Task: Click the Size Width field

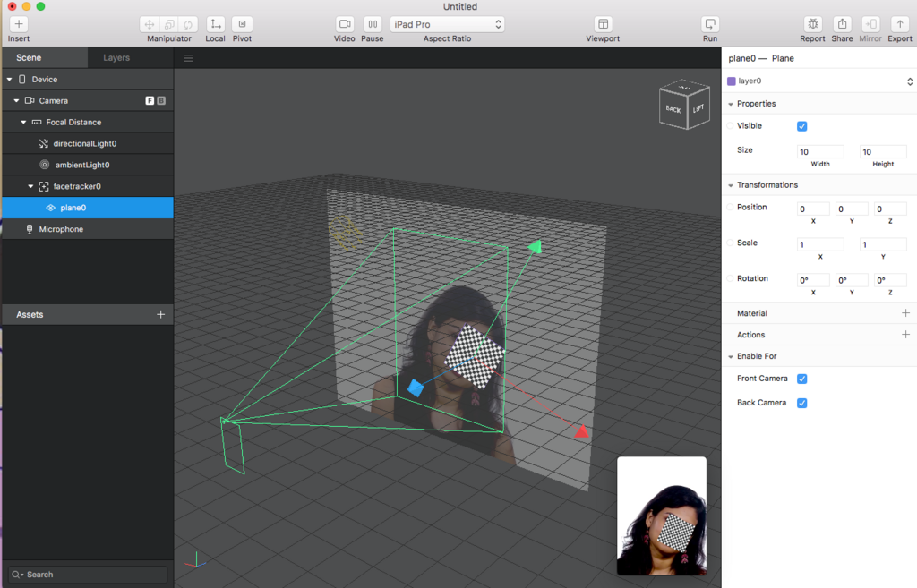Action: tap(820, 152)
